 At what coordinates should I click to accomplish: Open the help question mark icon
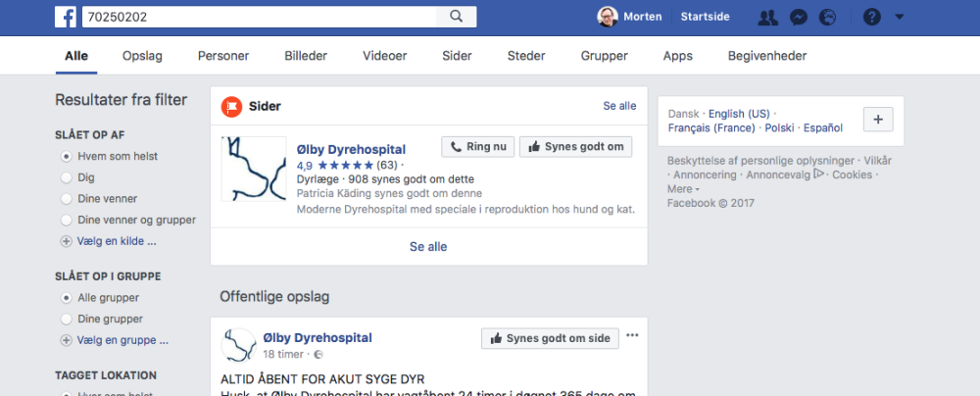pos(871,17)
